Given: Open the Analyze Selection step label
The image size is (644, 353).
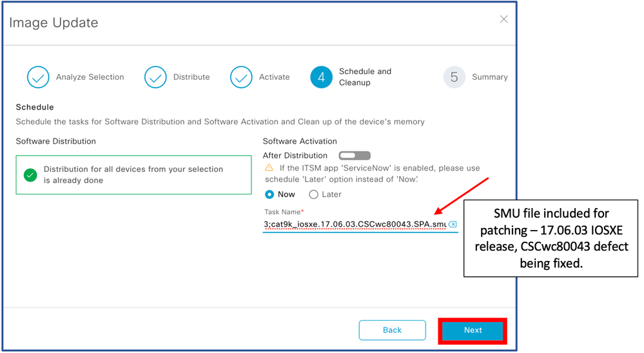Looking at the screenshot, I should [x=90, y=77].
